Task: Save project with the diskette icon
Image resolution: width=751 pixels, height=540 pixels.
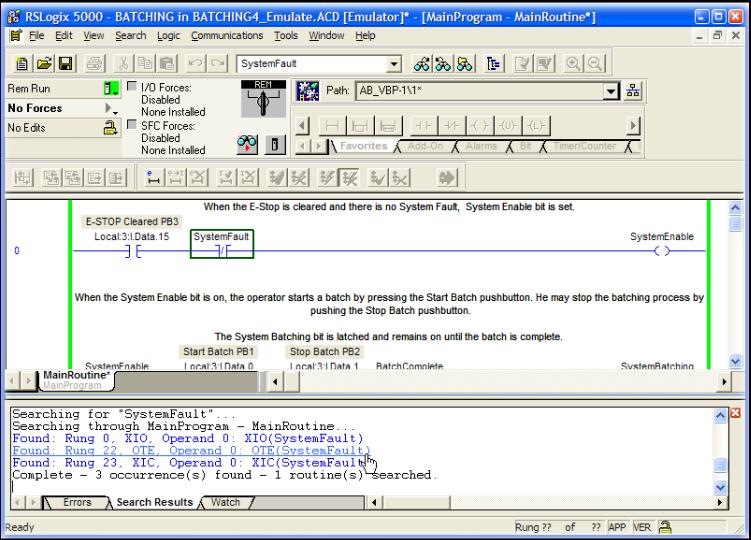Action: coord(66,63)
